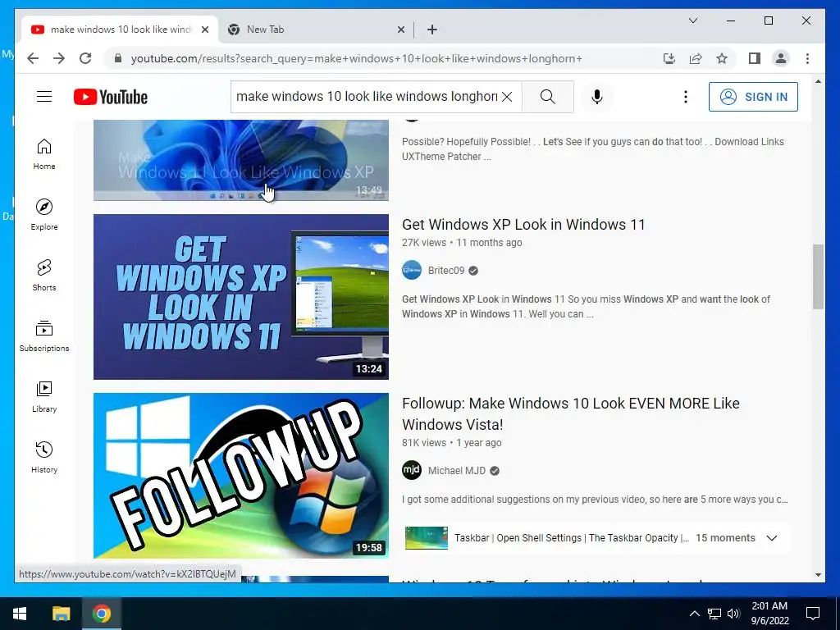The image size is (840, 630).
Task: Open Windows 11 Look Like Windows XP thumbnail
Action: [241, 160]
